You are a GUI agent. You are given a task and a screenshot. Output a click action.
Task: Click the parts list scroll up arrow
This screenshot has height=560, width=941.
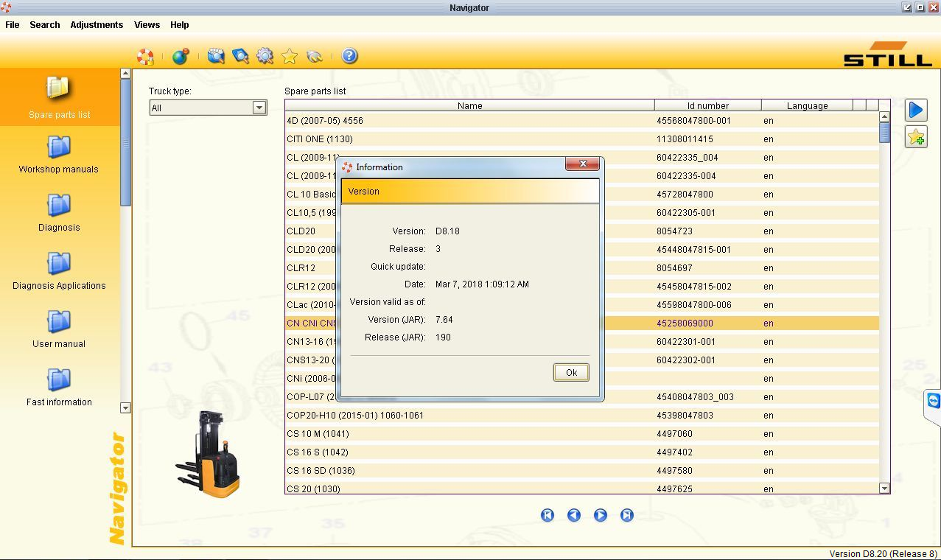(884, 116)
